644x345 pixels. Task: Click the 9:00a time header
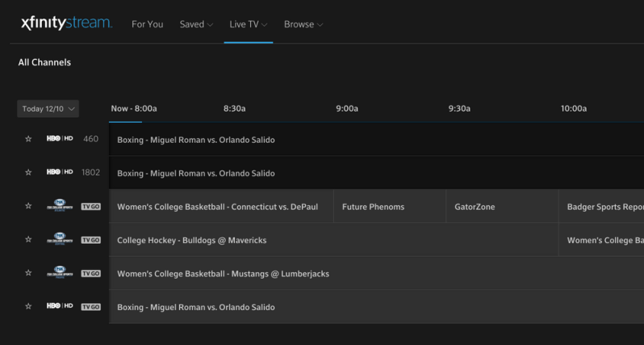coord(347,108)
